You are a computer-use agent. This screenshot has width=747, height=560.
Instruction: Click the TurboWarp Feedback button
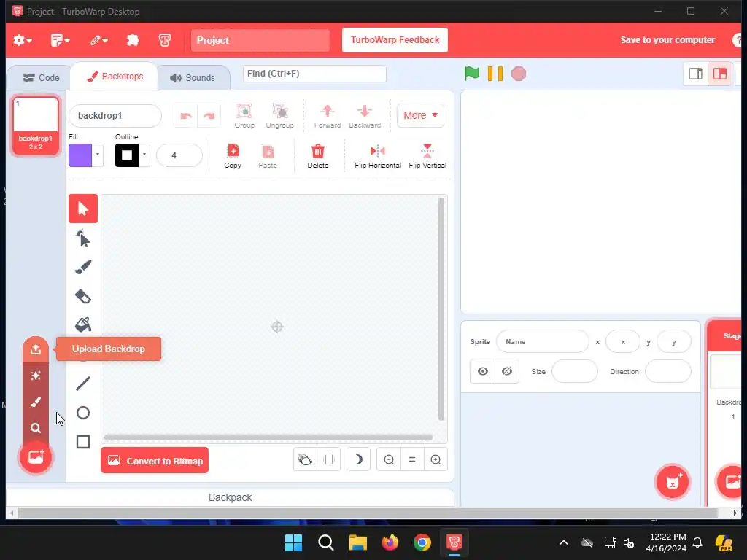(x=395, y=40)
